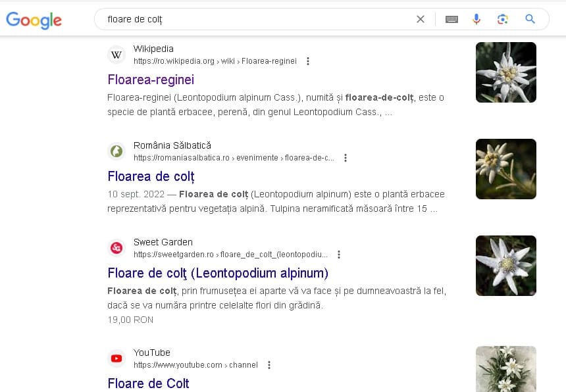Focus the search field containing floare de colț
566x392 pixels.
point(257,19)
